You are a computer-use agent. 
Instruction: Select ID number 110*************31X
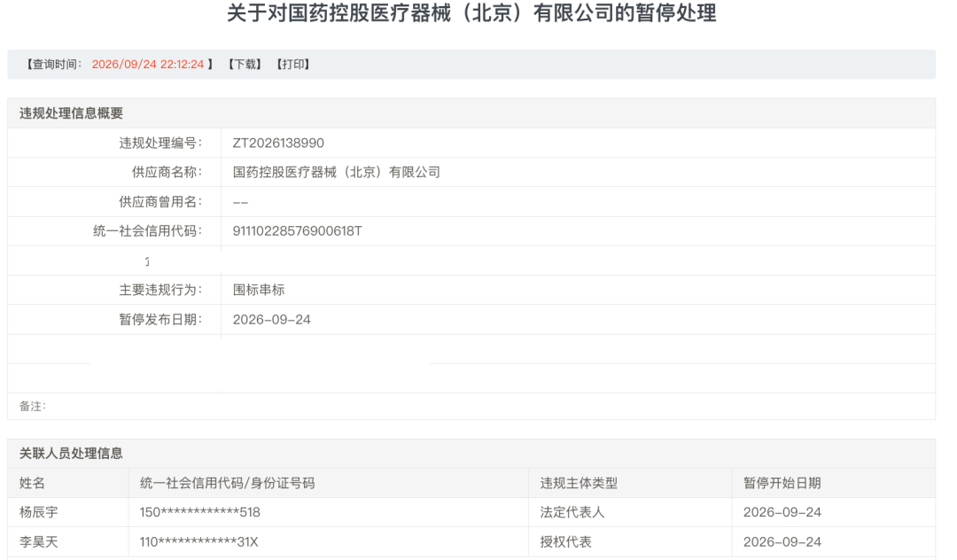(x=199, y=541)
